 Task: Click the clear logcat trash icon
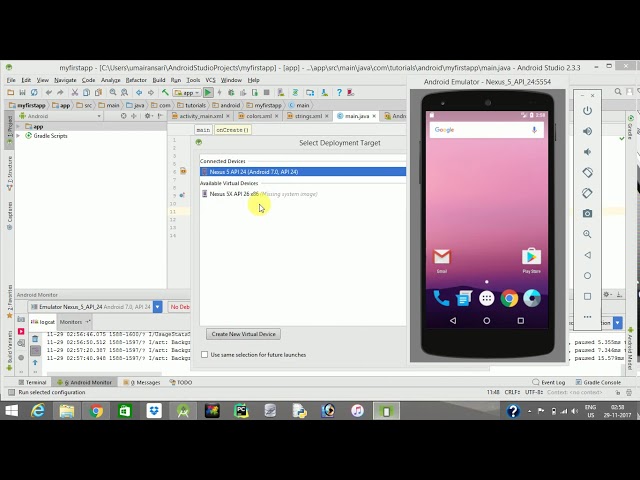pyautogui.click(x=35, y=339)
